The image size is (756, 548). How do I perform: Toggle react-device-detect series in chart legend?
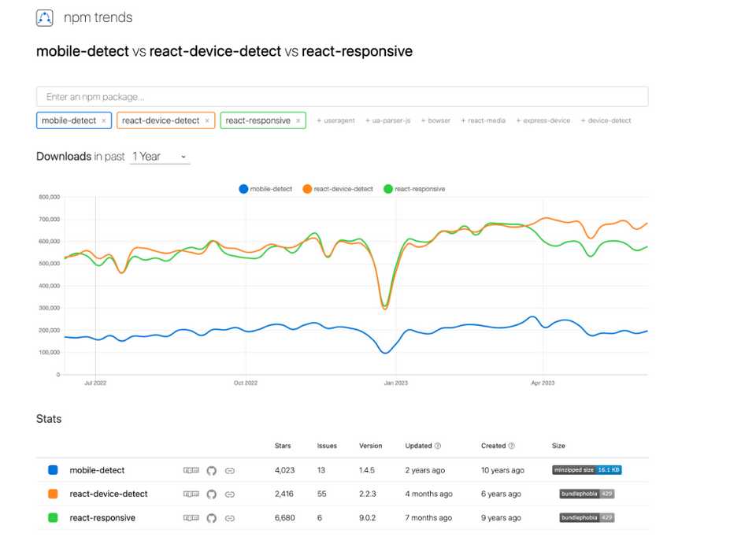click(338, 189)
